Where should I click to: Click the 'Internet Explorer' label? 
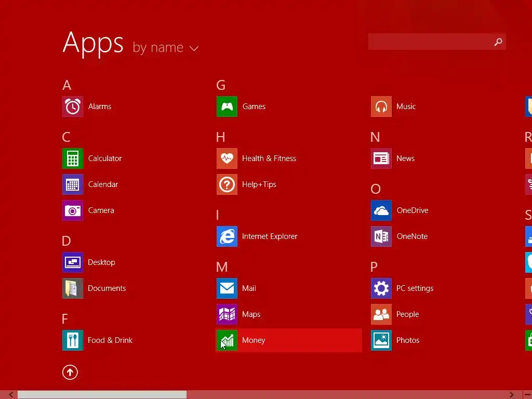(270, 236)
